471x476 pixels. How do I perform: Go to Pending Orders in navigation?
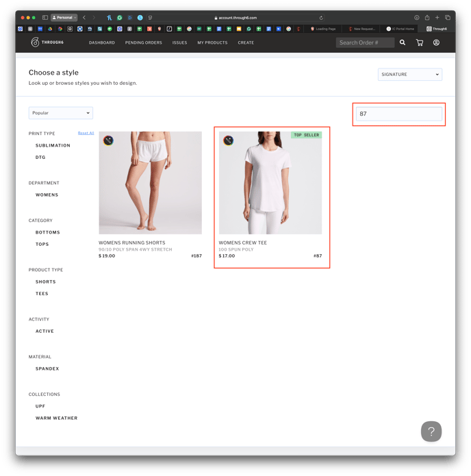143,42
